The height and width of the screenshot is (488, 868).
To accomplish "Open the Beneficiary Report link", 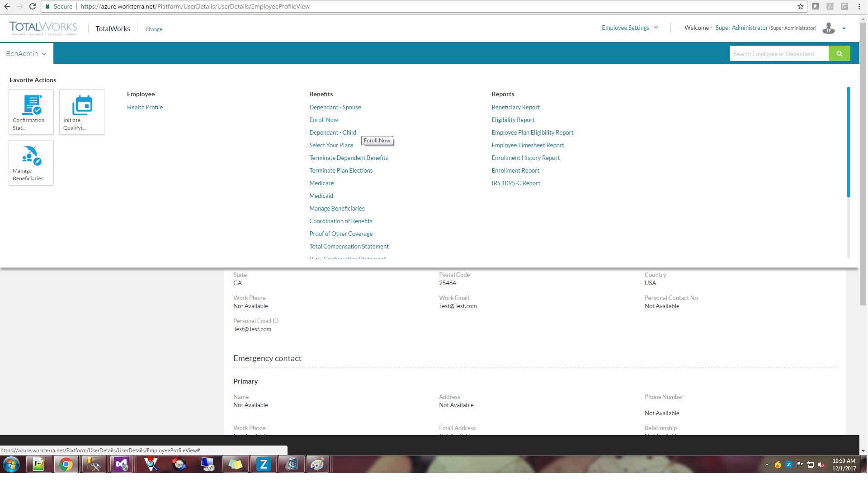I will click(x=515, y=107).
